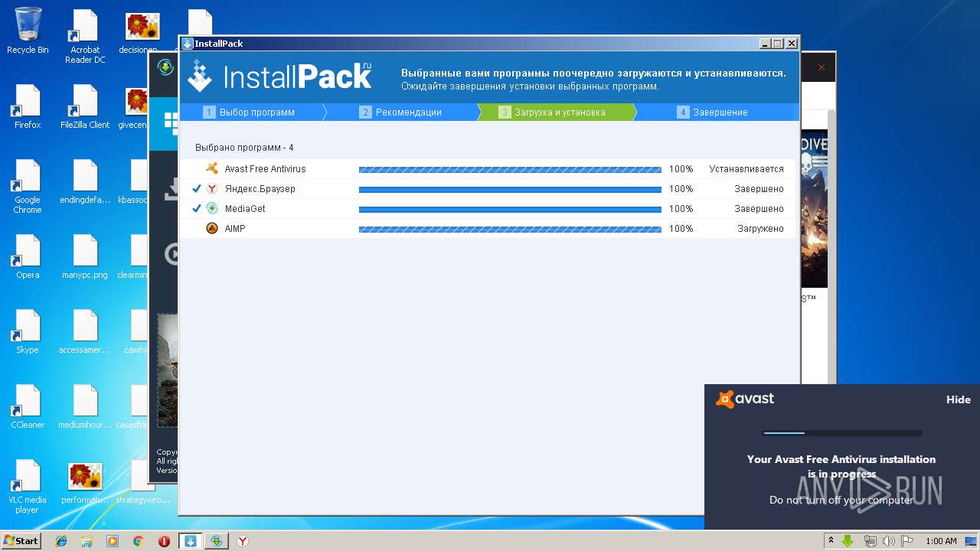The image size is (980, 551).
Task: Open Firefox desktop shortcut
Action: (x=28, y=106)
